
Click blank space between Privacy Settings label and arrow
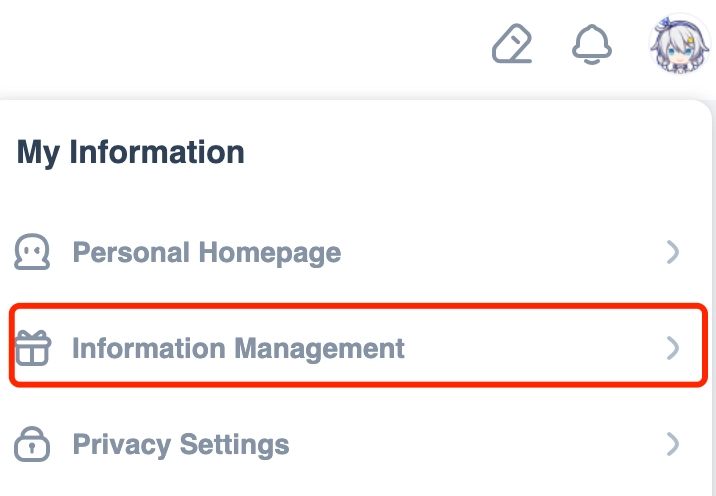click(x=480, y=444)
